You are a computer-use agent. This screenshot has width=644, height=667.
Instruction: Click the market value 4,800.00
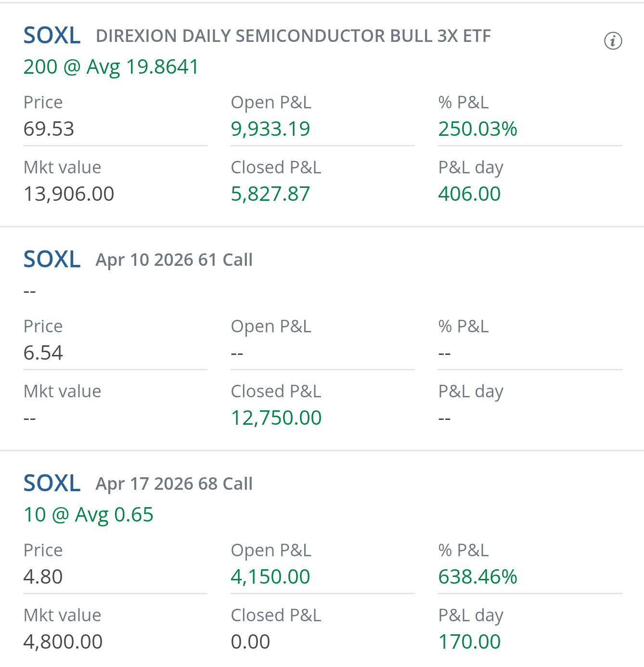point(63,642)
